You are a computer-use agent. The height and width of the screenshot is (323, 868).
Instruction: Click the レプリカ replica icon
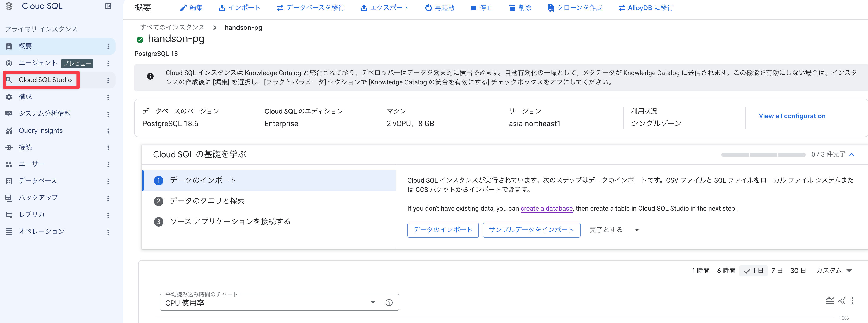[9, 215]
